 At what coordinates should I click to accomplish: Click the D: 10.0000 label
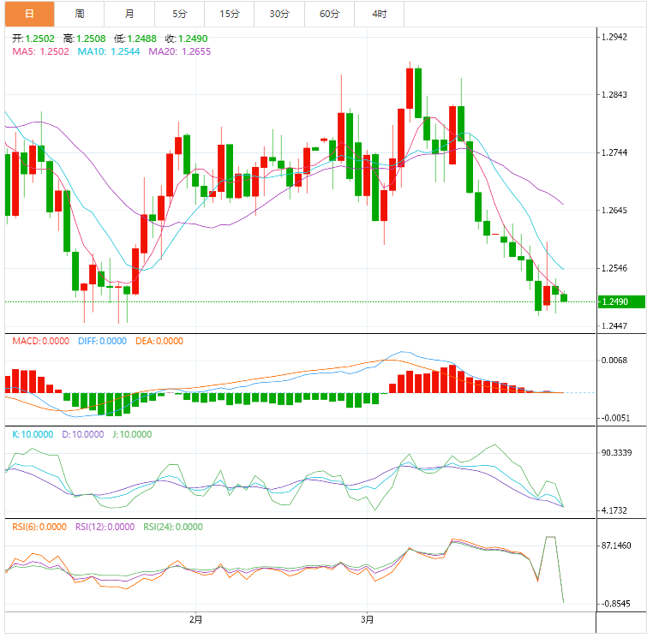(x=83, y=434)
